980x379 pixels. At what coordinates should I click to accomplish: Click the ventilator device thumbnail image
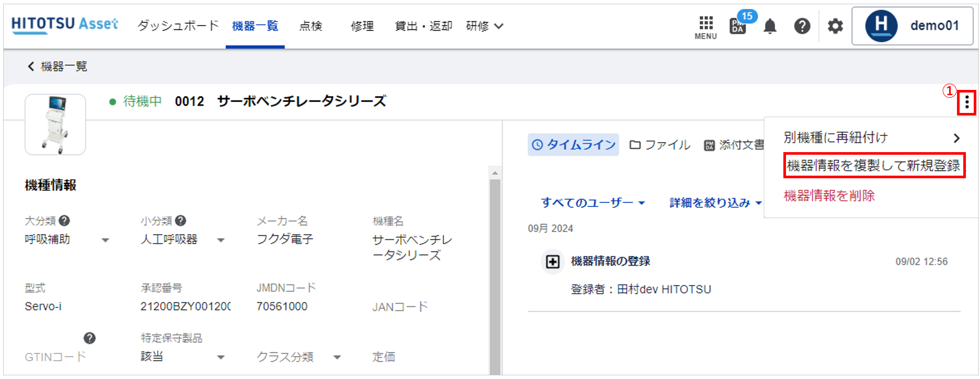55,124
